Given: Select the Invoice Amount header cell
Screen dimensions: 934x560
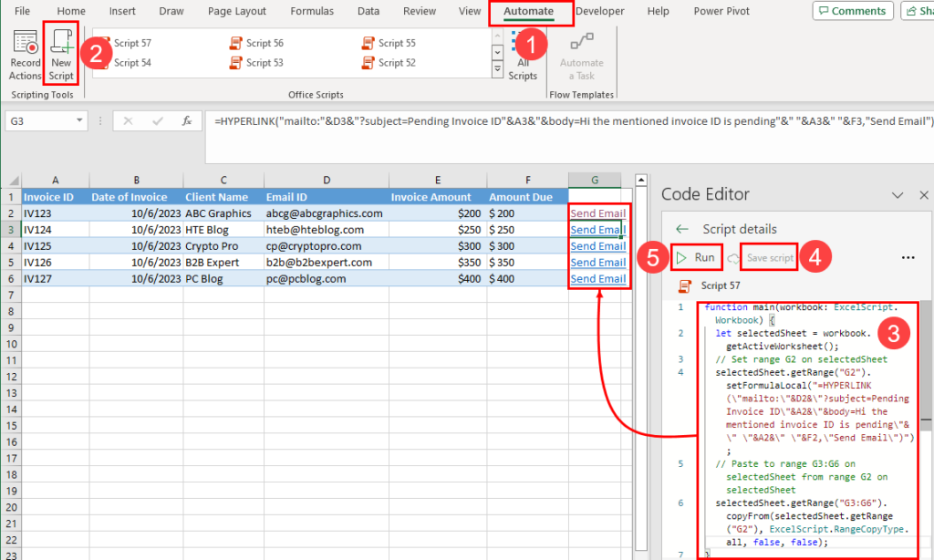Looking at the screenshot, I should click(x=437, y=197).
